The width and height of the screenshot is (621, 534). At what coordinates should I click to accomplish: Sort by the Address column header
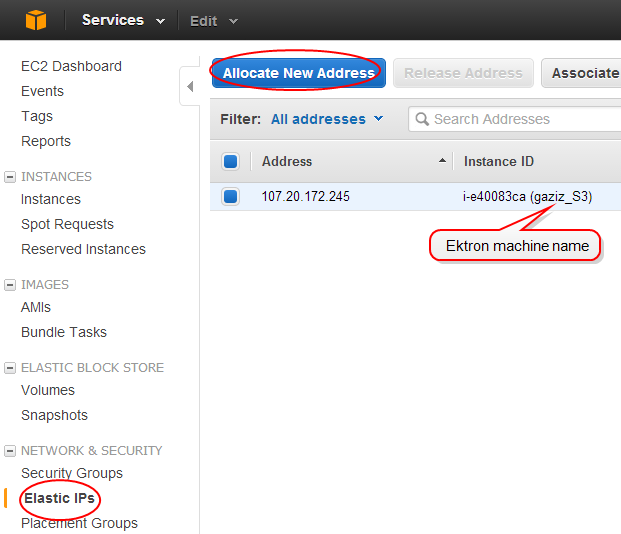point(287,162)
